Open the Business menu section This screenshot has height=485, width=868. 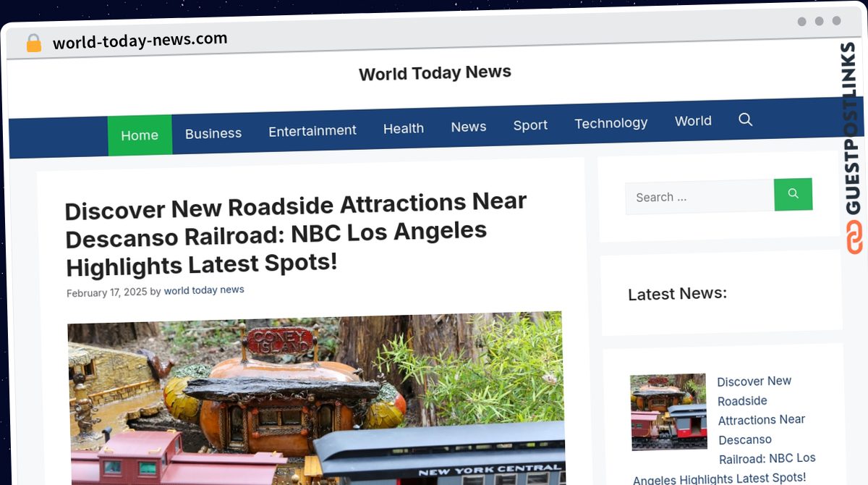point(213,133)
